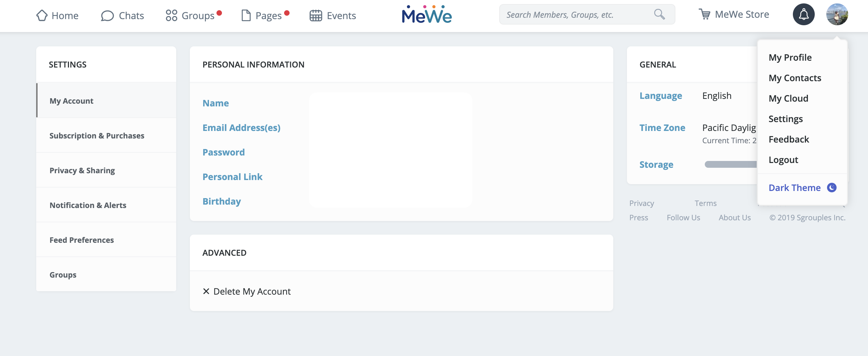Click Email Address(es) label

point(241,128)
